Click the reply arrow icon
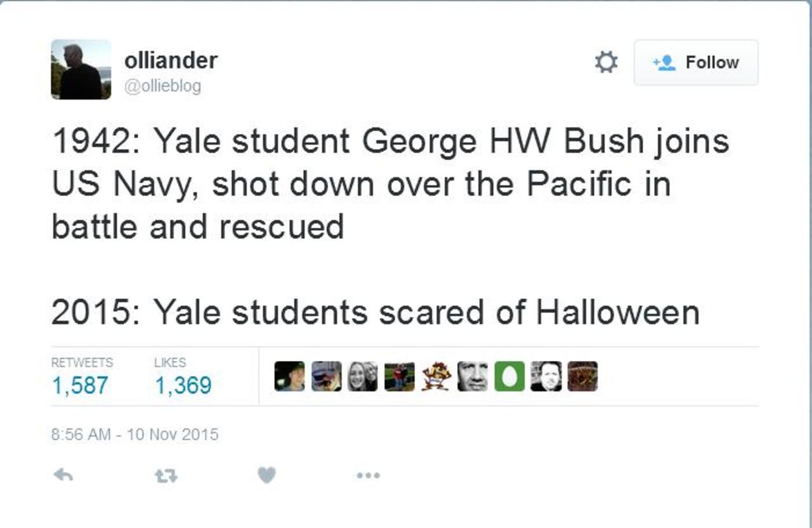812x528 pixels. (63, 475)
